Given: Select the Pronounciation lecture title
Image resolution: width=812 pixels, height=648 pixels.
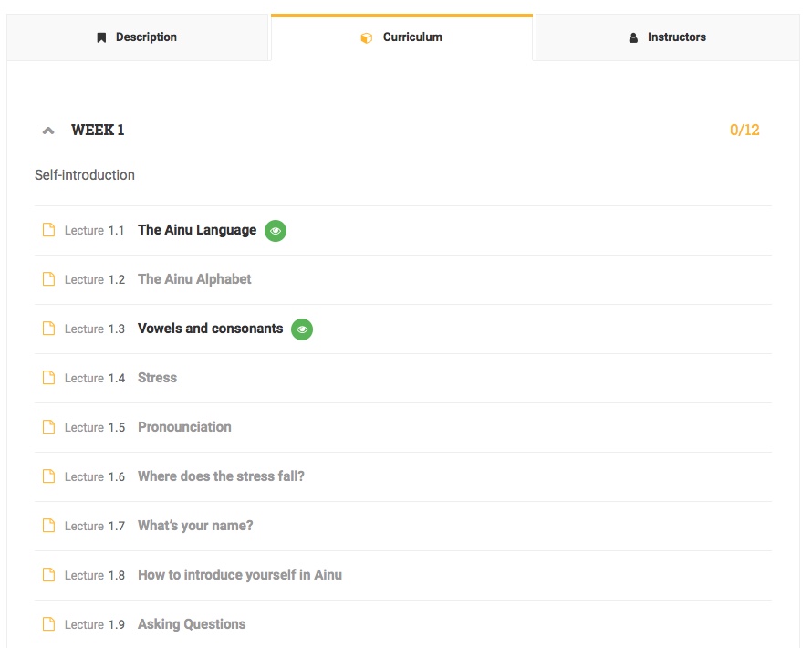Looking at the screenshot, I should point(184,427).
